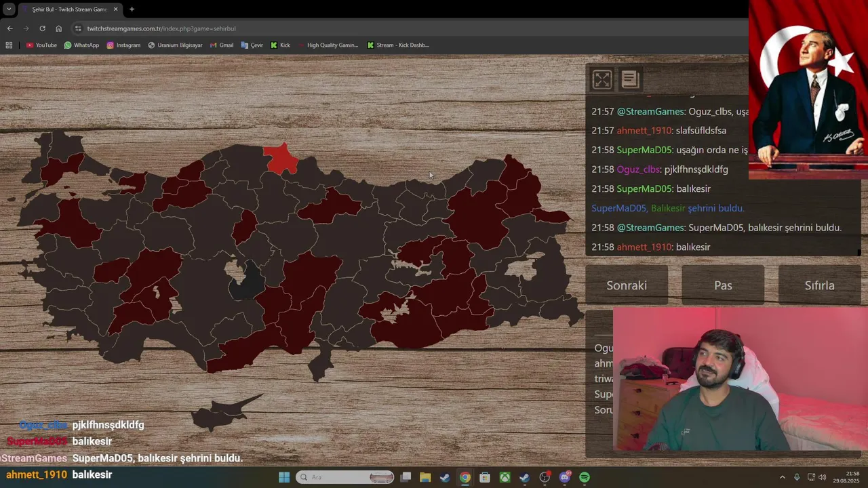Click the browser home icon
This screenshot has height=488, width=868.
[x=58, y=28]
